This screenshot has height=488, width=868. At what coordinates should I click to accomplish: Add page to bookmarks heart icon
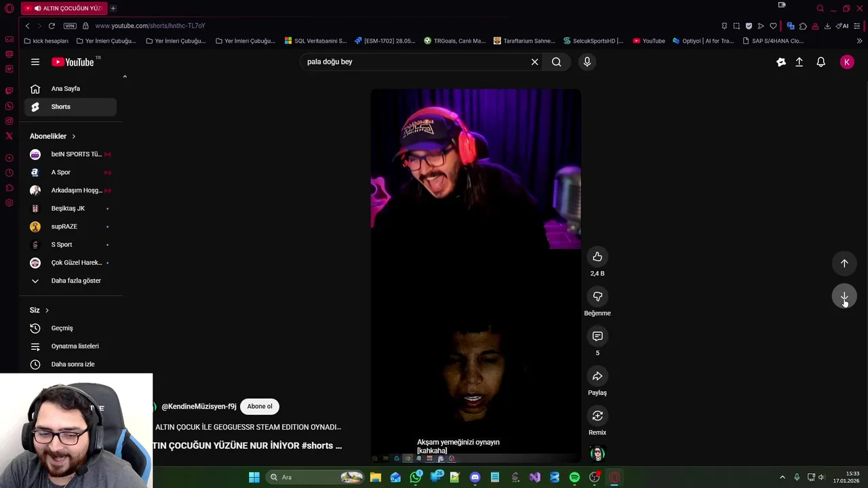tap(773, 26)
